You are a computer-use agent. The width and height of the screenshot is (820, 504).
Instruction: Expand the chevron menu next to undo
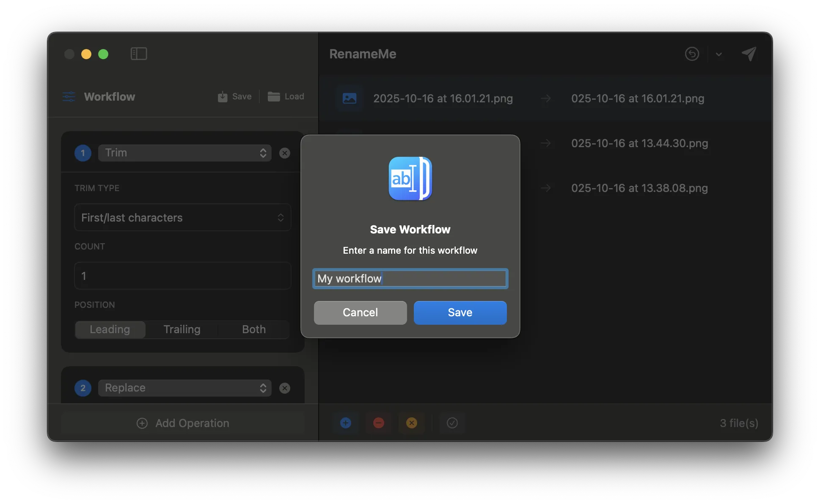(x=719, y=54)
